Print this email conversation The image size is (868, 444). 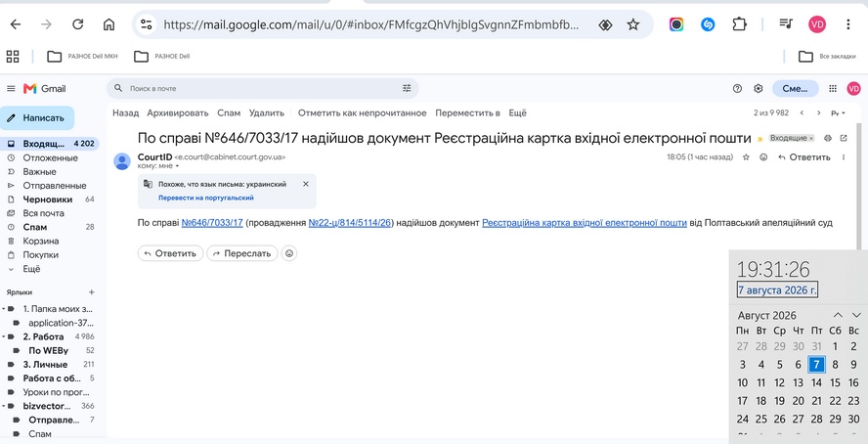pyautogui.click(x=828, y=138)
